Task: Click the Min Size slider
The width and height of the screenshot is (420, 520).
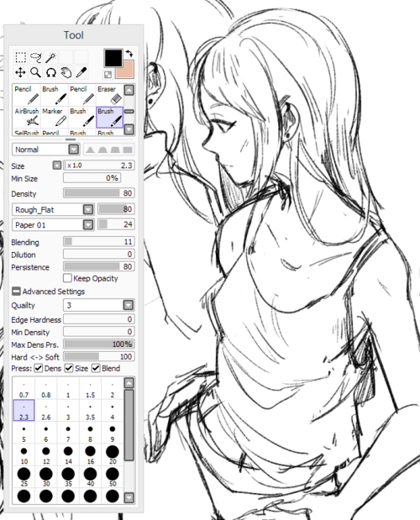Action: point(92,178)
